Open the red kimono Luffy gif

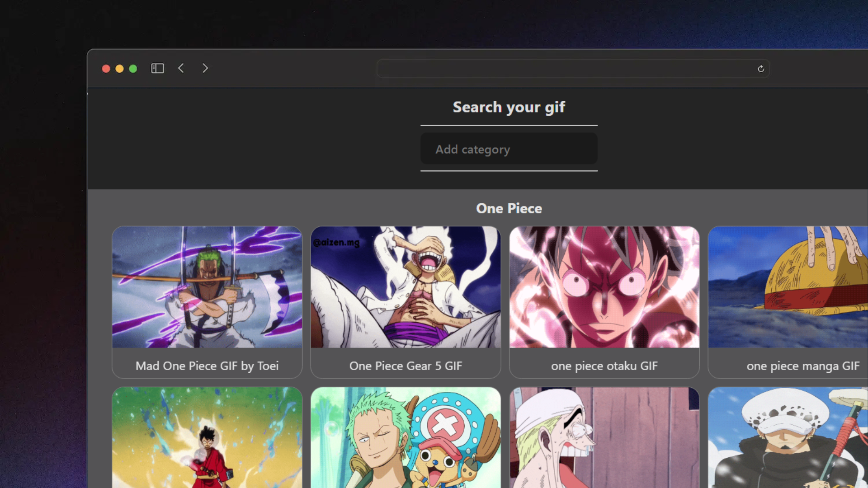(x=207, y=437)
